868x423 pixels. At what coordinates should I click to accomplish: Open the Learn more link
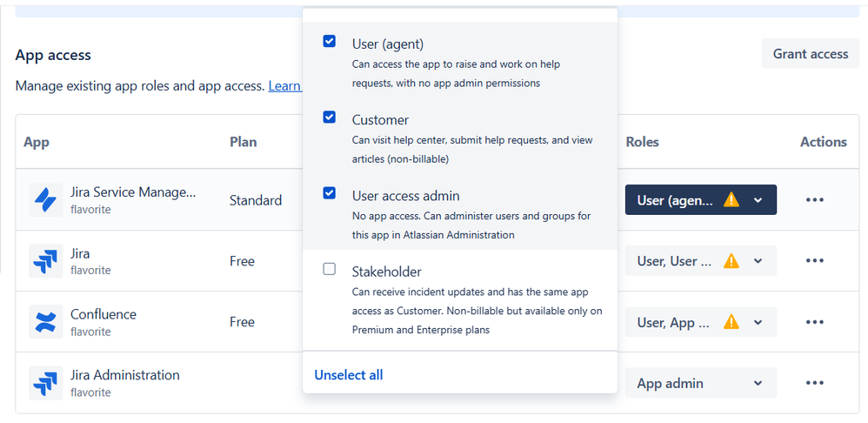(x=285, y=86)
